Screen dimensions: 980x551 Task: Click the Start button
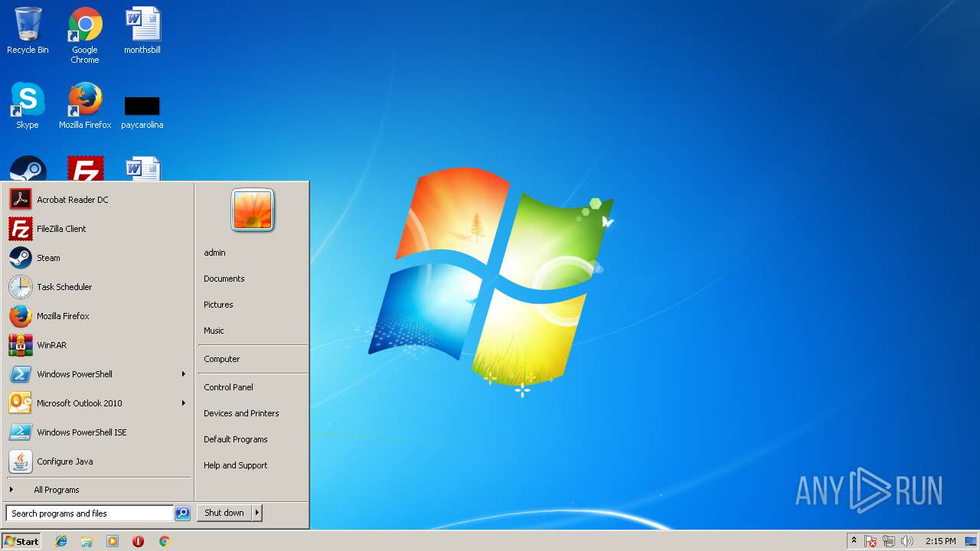(21, 541)
